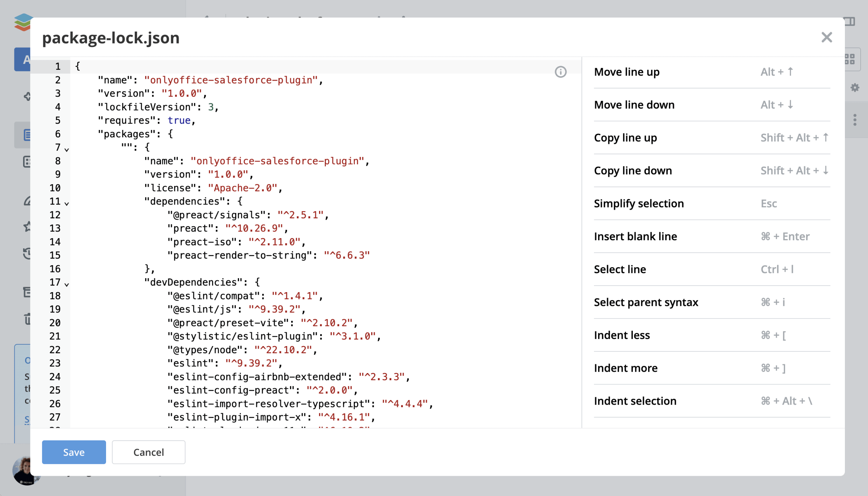This screenshot has width=868, height=496.
Task: Save the package-lock.json changes
Action: (73, 452)
